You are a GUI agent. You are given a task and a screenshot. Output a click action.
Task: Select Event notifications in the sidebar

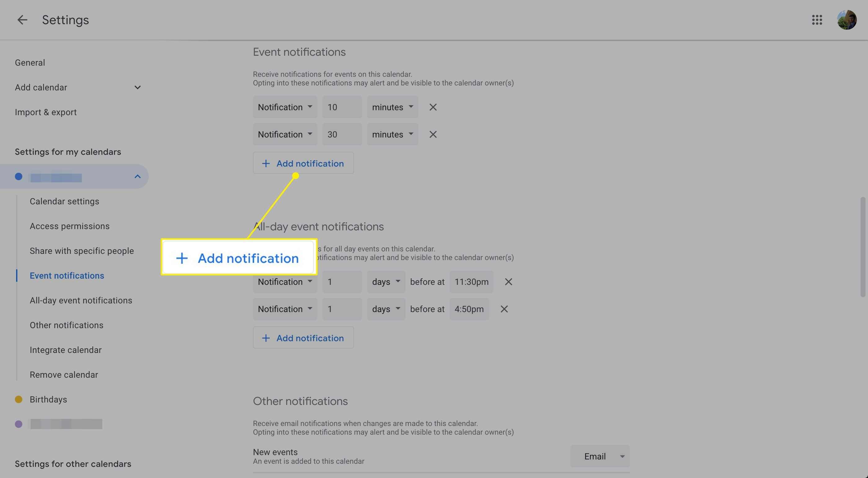pyautogui.click(x=67, y=275)
